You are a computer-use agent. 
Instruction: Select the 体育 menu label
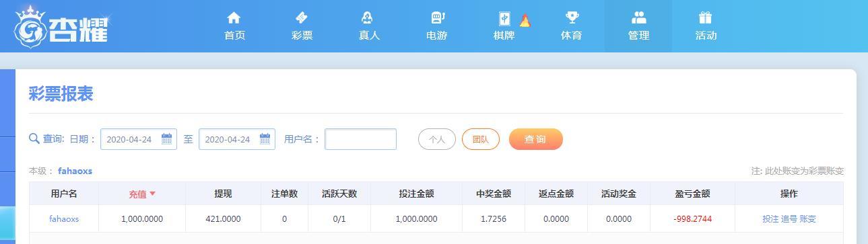tap(571, 36)
